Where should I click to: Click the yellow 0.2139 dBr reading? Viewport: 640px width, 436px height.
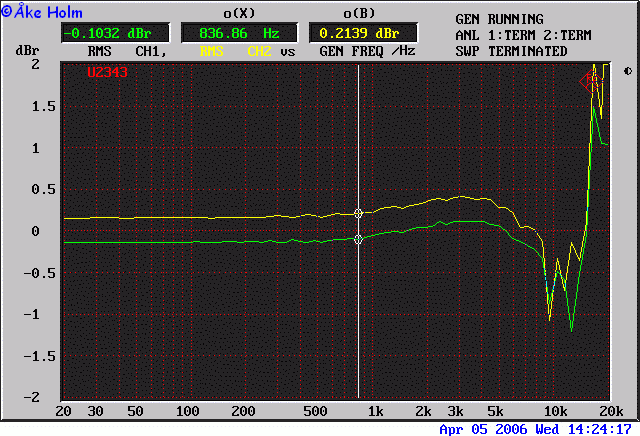pos(363,33)
